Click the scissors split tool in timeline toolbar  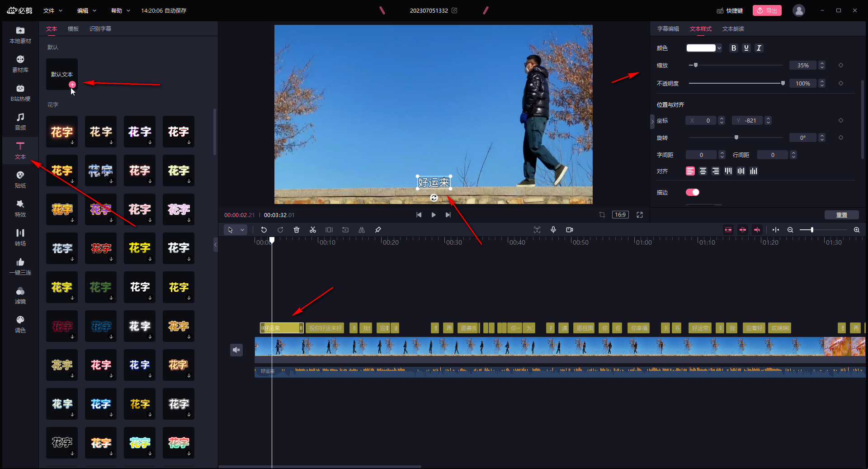[312, 230]
